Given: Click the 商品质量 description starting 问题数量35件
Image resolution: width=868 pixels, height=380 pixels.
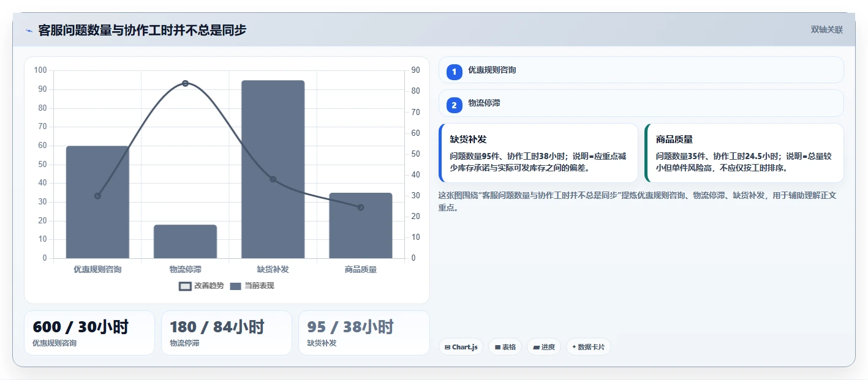Looking at the screenshot, I should click(744, 162).
